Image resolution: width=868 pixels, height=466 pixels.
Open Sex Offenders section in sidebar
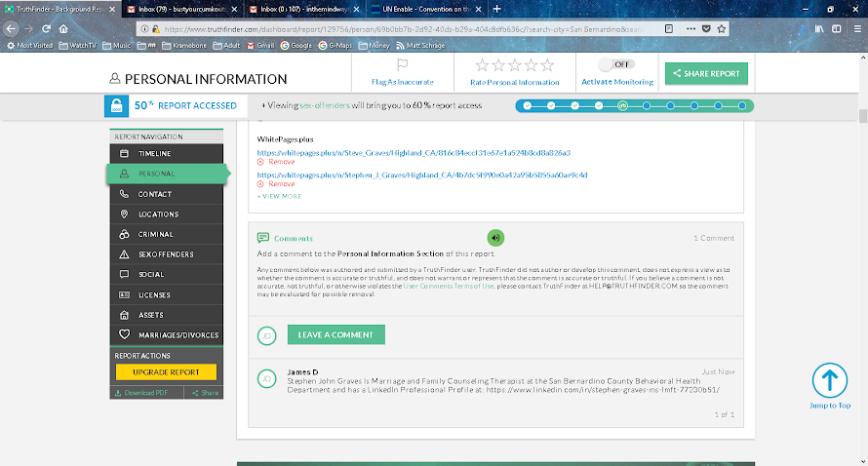tap(166, 254)
